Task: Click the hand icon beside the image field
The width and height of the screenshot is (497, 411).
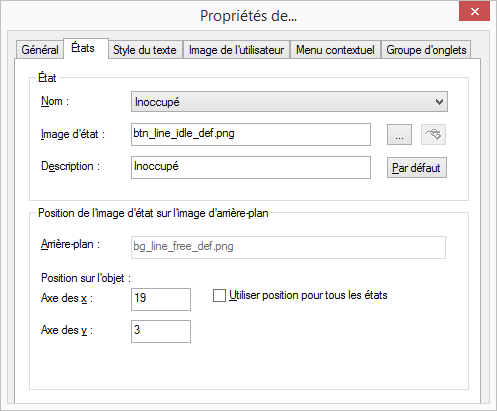Action: coord(433,135)
